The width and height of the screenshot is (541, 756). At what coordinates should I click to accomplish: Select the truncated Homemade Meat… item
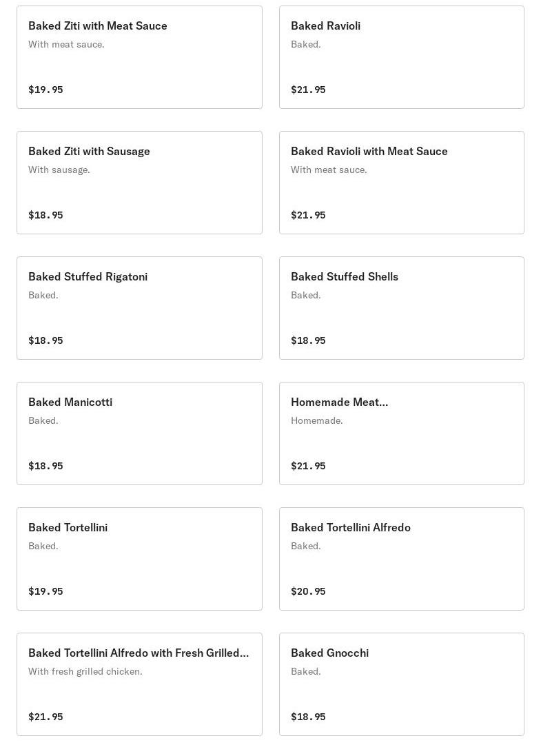click(401, 433)
